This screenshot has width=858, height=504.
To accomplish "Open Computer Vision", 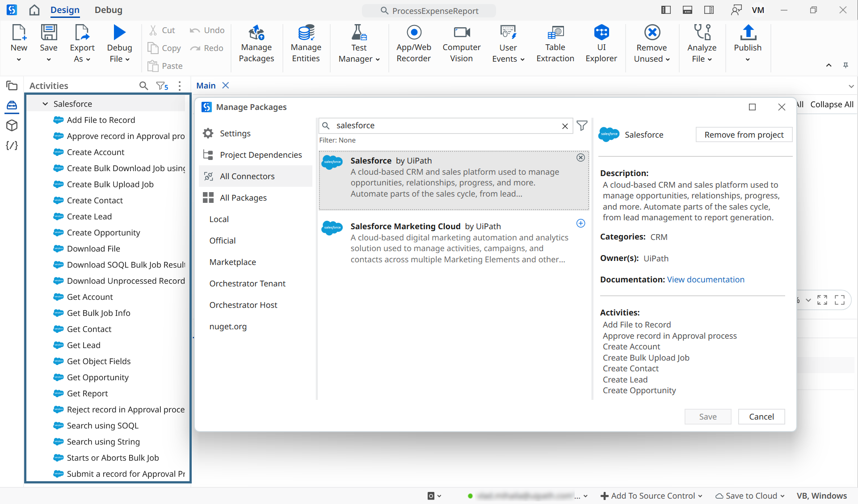I will pos(461,43).
